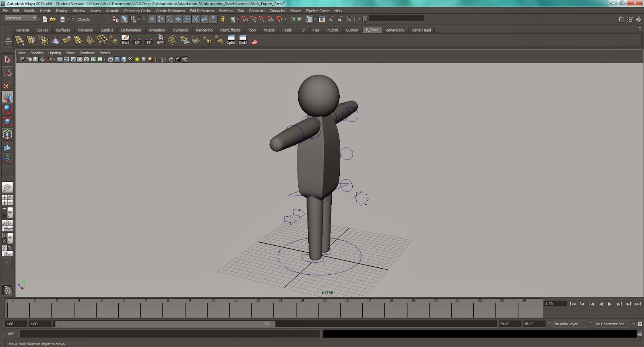
Task: Open the viewport Shading menu
Action: (37, 53)
